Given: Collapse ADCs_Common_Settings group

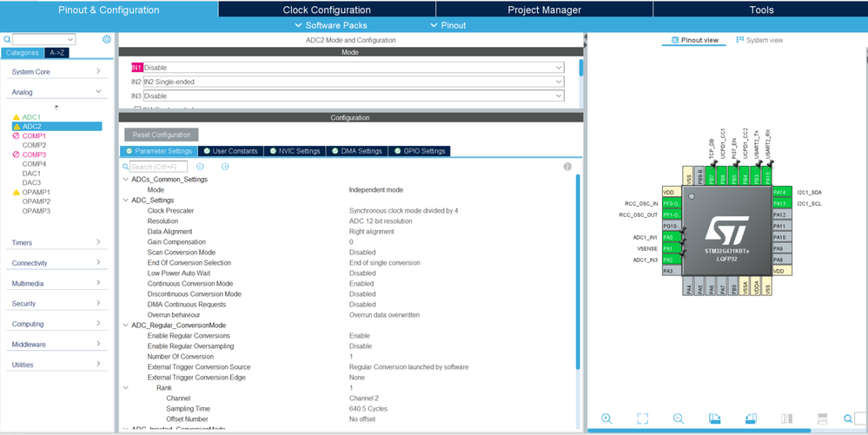Looking at the screenshot, I should click(x=126, y=180).
